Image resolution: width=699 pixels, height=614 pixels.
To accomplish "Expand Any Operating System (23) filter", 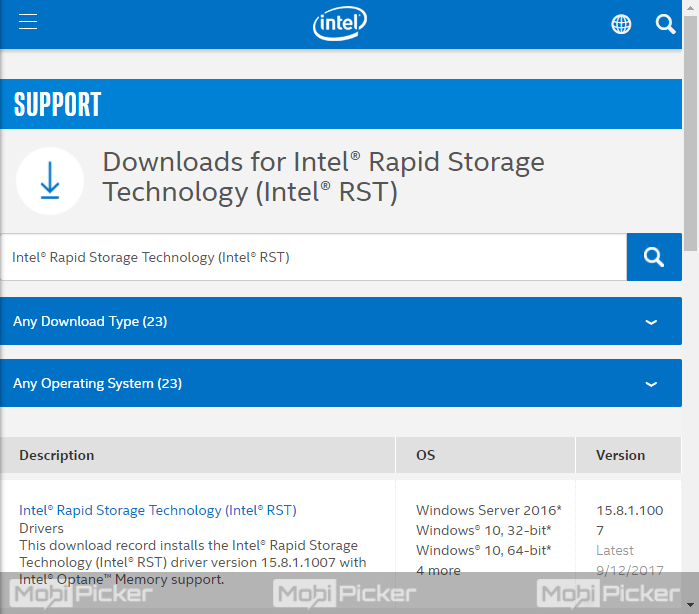I will tap(341, 383).
